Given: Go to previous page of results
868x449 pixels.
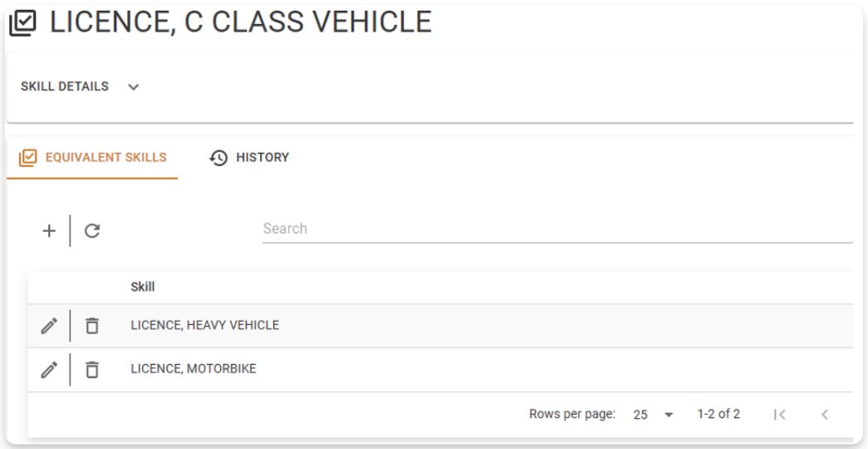Looking at the screenshot, I should pos(824,414).
